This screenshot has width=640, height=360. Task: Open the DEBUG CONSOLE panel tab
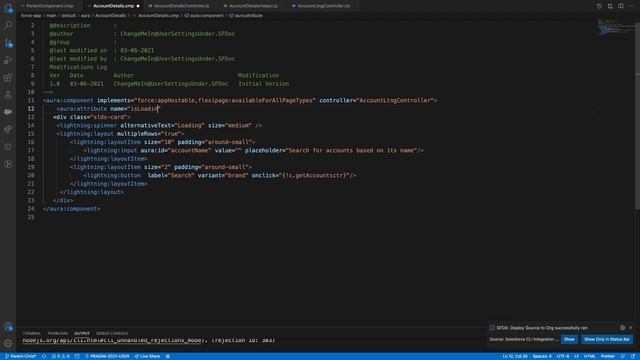112,333
